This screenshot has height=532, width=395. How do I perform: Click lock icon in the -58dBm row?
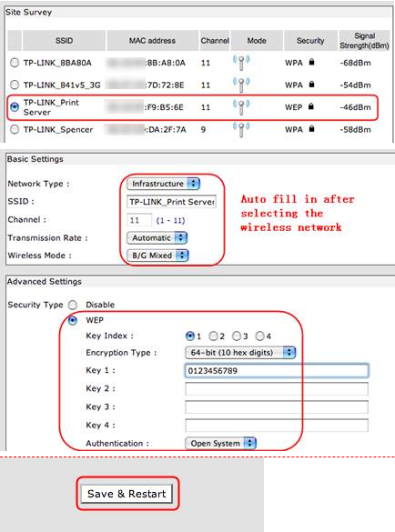tap(311, 129)
